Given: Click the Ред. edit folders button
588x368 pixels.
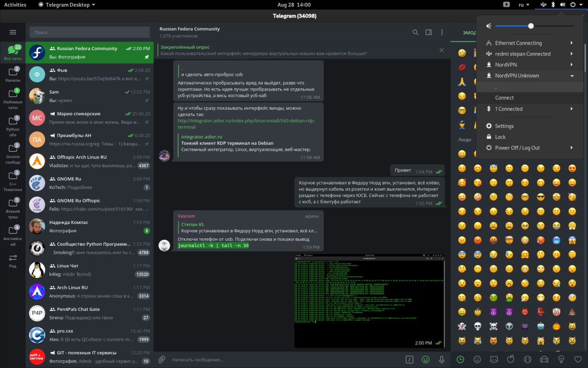Looking at the screenshot, I should pyautogui.click(x=13, y=261).
